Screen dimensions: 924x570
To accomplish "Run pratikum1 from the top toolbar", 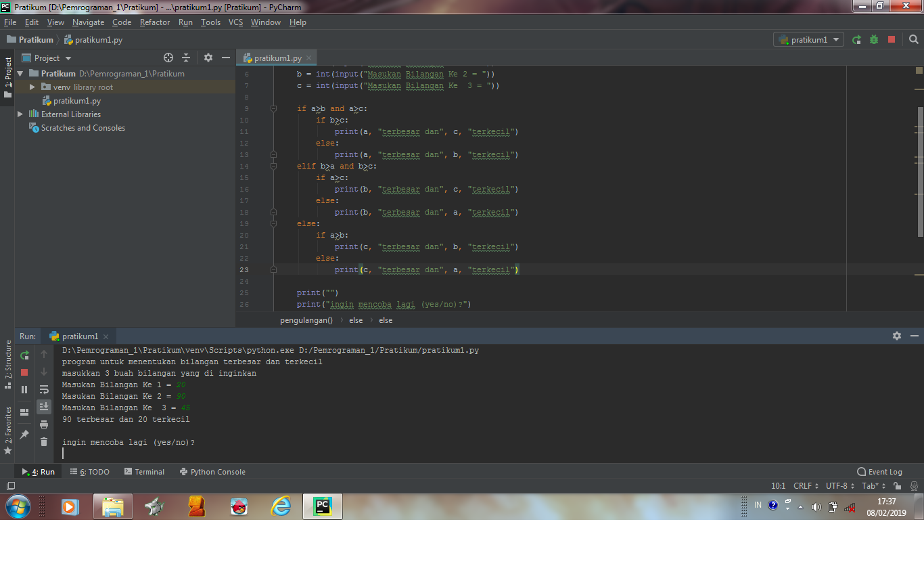I will coord(856,40).
